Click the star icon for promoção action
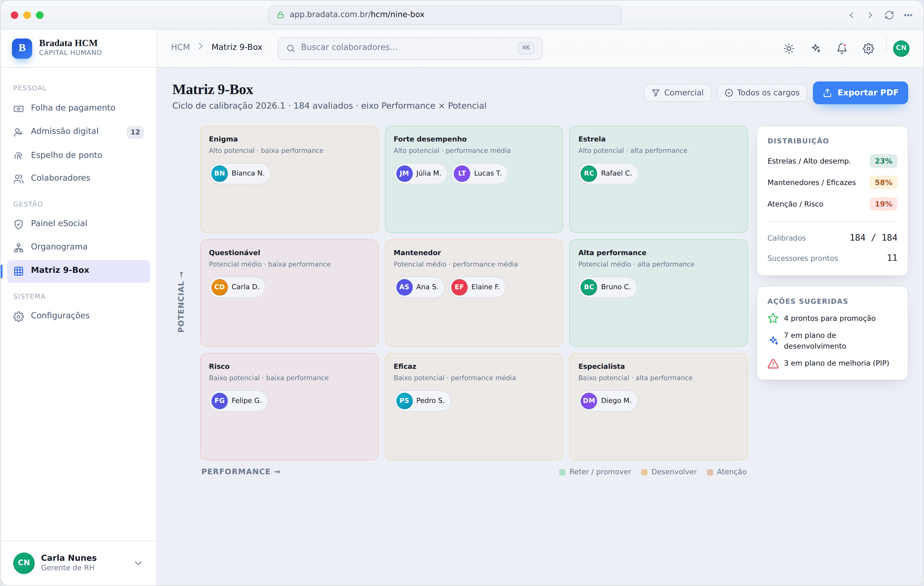This screenshot has width=924, height=586. pyautogui.click(x=773, y=318)
